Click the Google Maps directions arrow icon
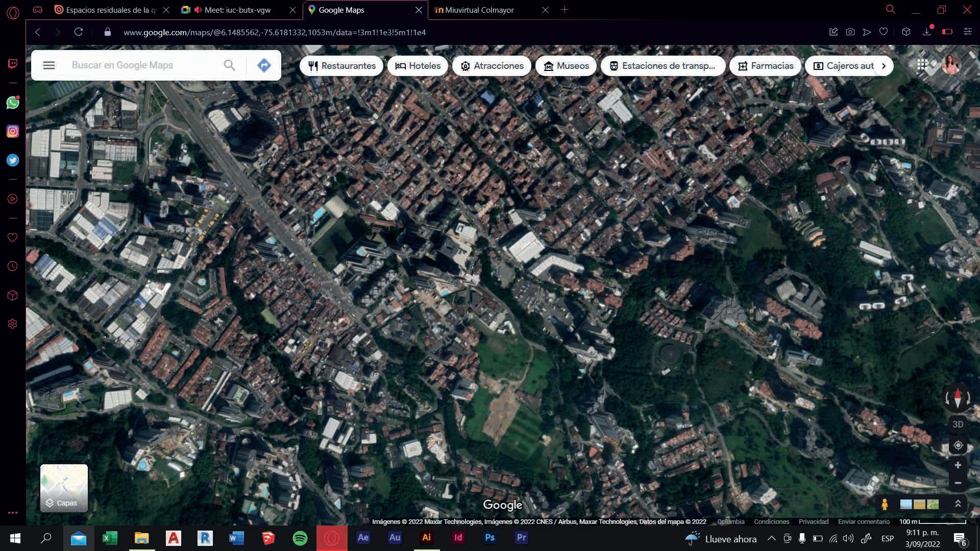 [264, 65]
